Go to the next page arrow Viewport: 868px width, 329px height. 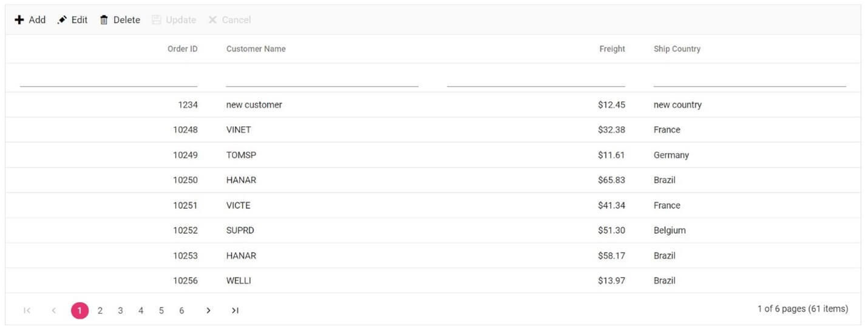pyautogui.click(x=208, y=311)
